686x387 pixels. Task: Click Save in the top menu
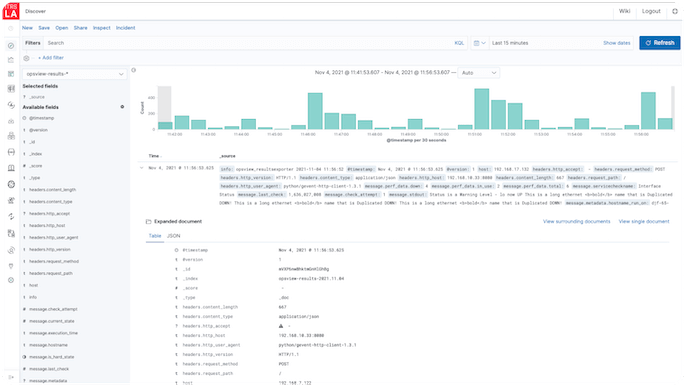point(44,28)
